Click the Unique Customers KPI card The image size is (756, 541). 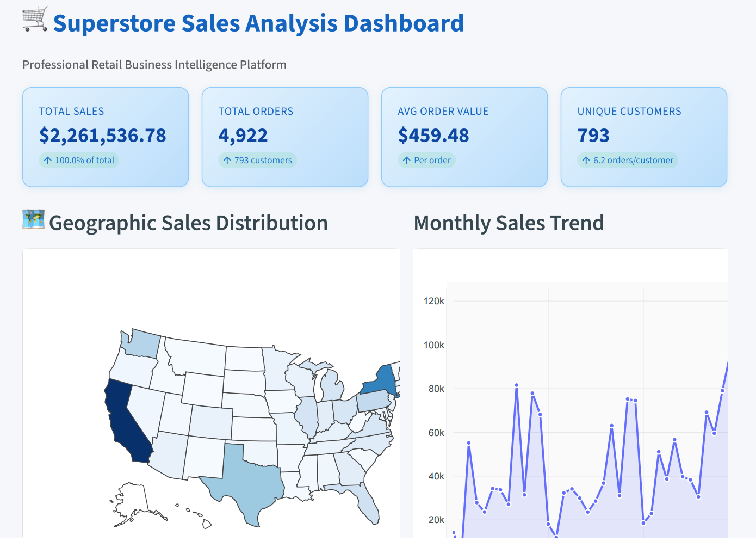[643, 137]
